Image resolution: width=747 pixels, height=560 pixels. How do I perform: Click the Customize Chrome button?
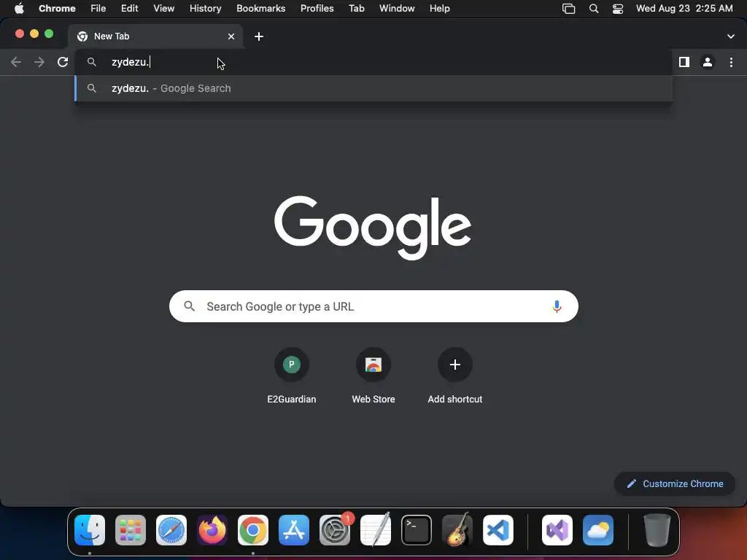point(675,484)
